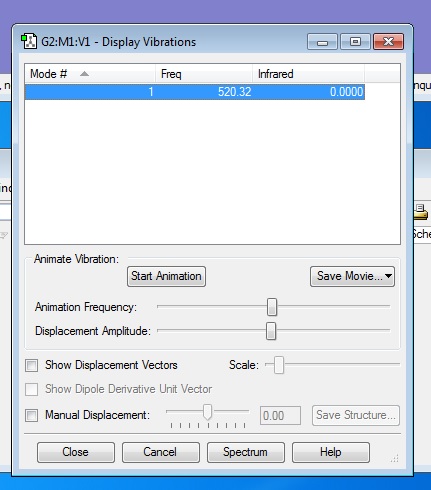This screenshot has width=431, height=490.
Task: Select vibration mode 1 row at 520.32
Action: (x=195, y=92)
